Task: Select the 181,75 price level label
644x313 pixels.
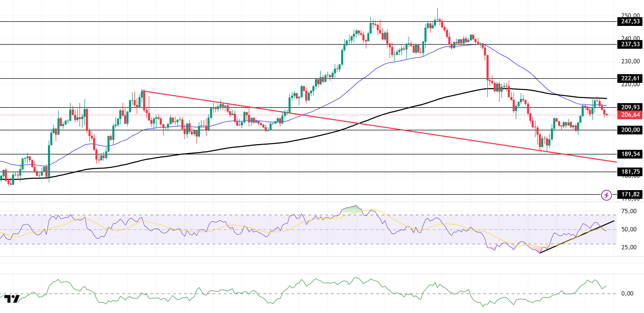Action: [x=630, y=172]
